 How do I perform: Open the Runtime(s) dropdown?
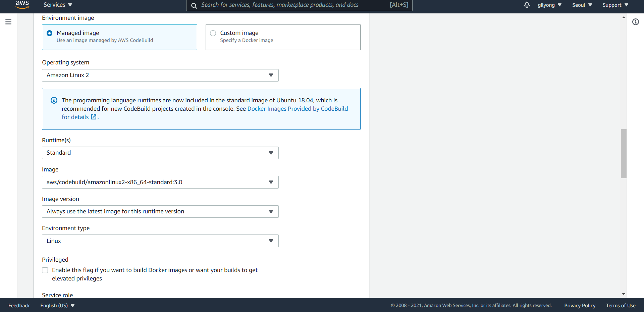coord(160,153)
